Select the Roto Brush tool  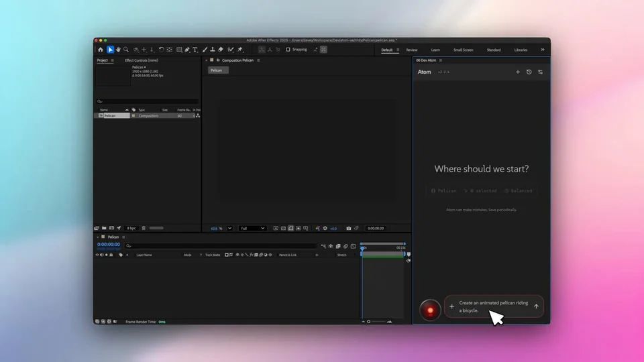pos(231,50)
